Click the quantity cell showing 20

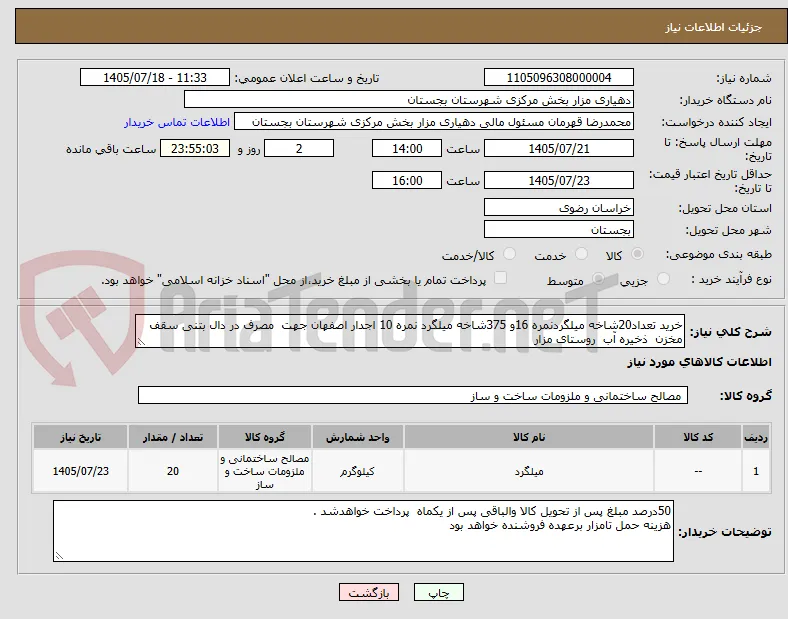pyautogui.click(x=173, y=471)
